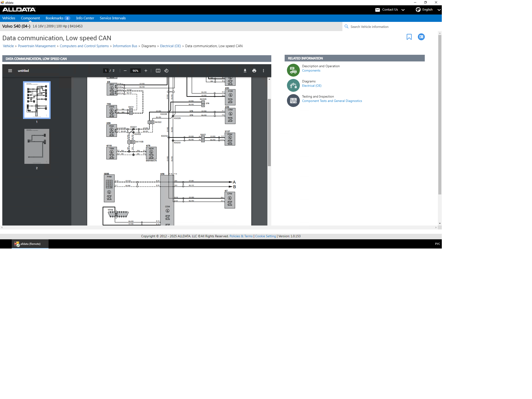532x399 pixels.
Task: Click the Information Bus breadcrumb link
Action: click(125, 46)
